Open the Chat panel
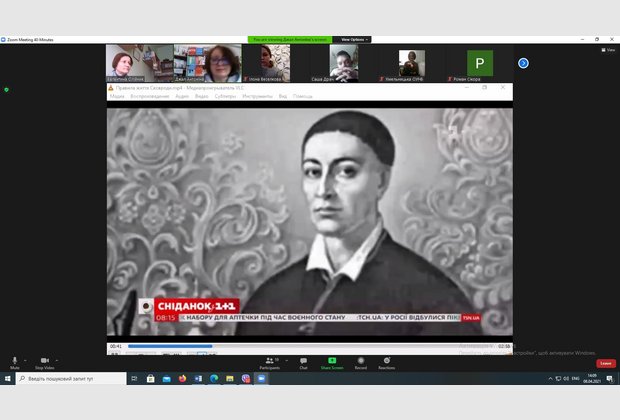Image resolution: width=620 pixels, height=420 pixels. click(x=303, y=363)
